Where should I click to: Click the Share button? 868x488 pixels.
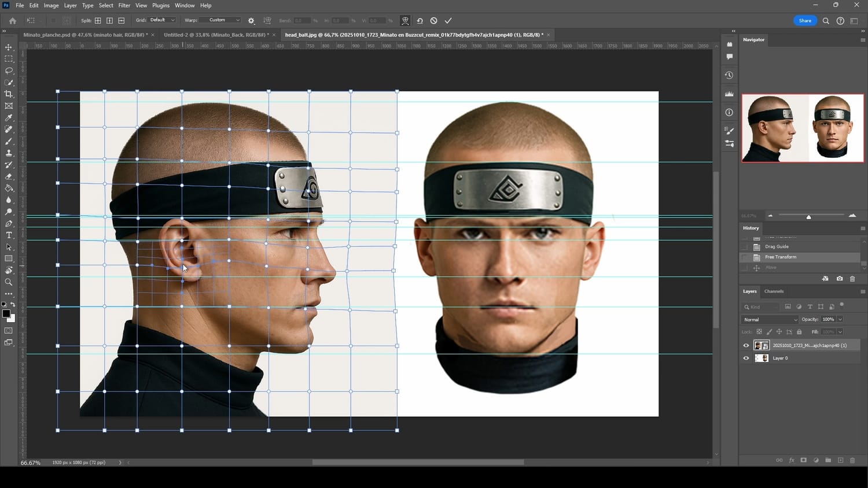(x=805, y=21)
